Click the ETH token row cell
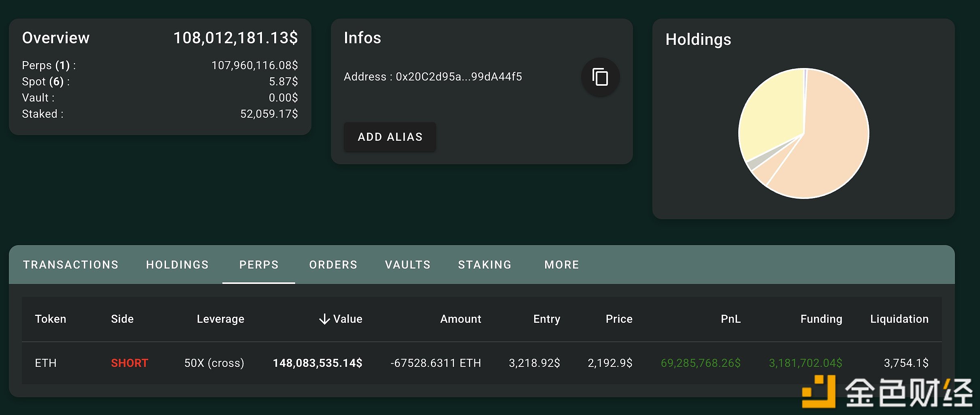The width and height of the screenshot is (980, 415). click(x=46, y=363)
